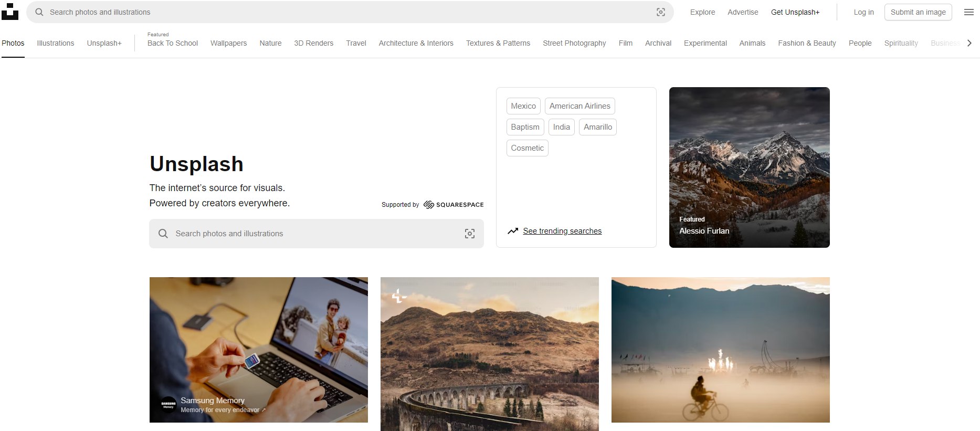This screenshot has width=980, height=431.
Task: Open Street Photography category
Action: point(574,43)
